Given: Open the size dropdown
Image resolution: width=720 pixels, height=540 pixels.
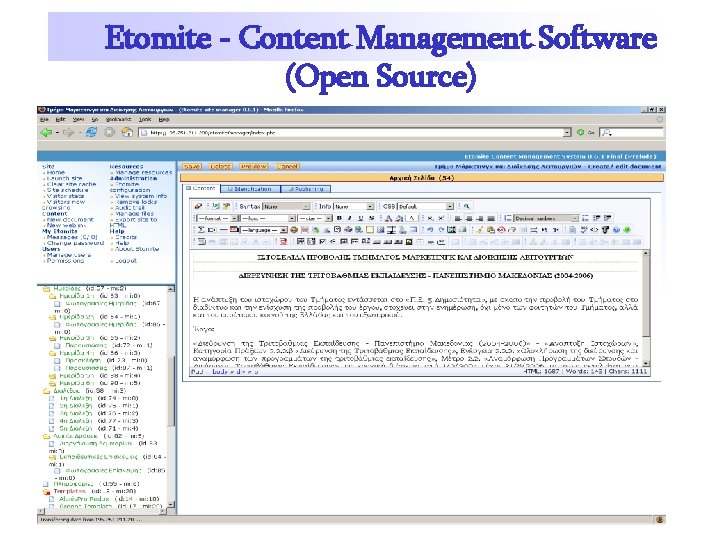Looking at the screenshot, I should pos(315,218).
